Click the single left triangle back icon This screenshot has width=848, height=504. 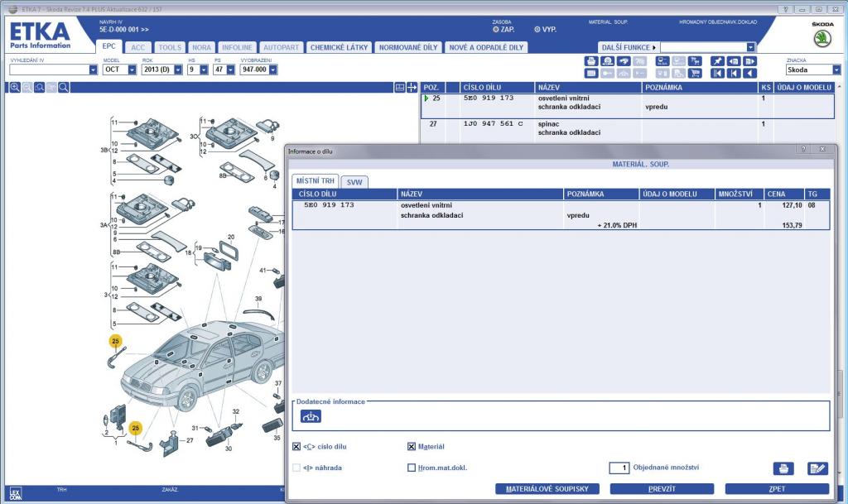[x=749, y=74]
